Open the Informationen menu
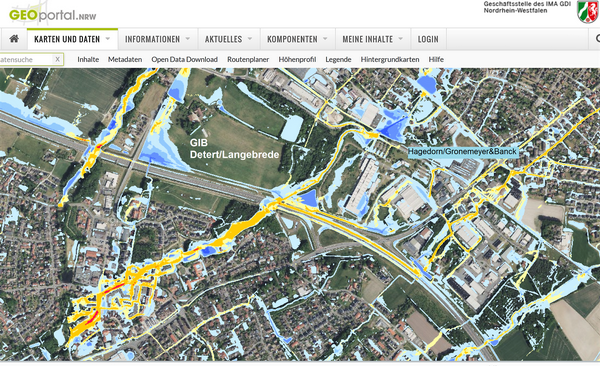 [158, 39]
